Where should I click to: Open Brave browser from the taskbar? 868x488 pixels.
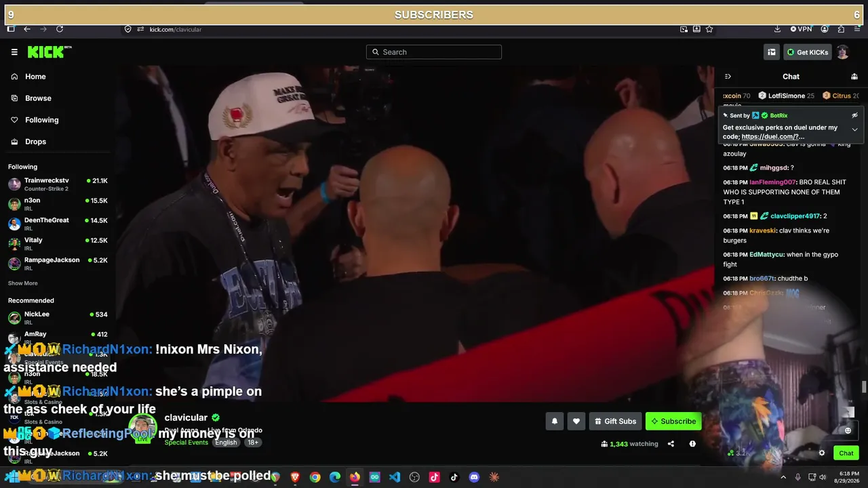click(x=295, y=477)
